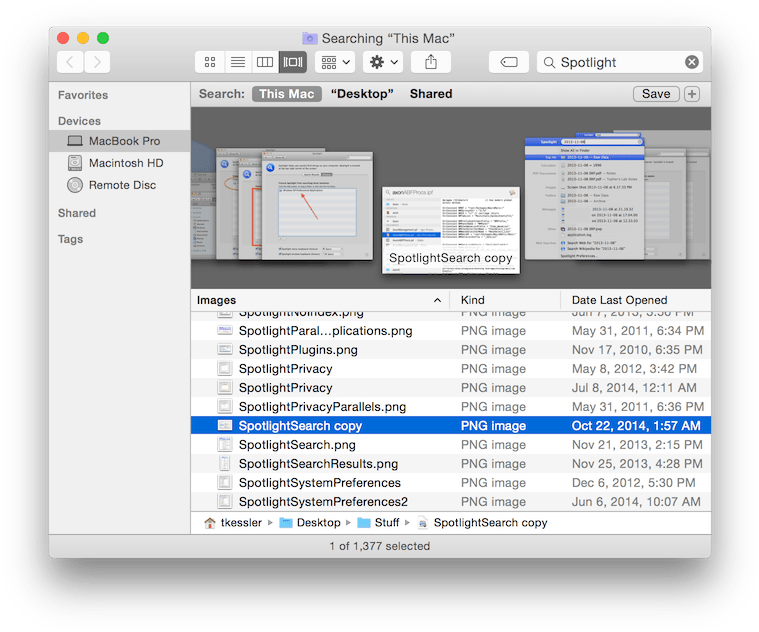This screenshot has width=759, height=632.
Task: Set search scope to "Desktop"
Action: [x=362, y=94]
